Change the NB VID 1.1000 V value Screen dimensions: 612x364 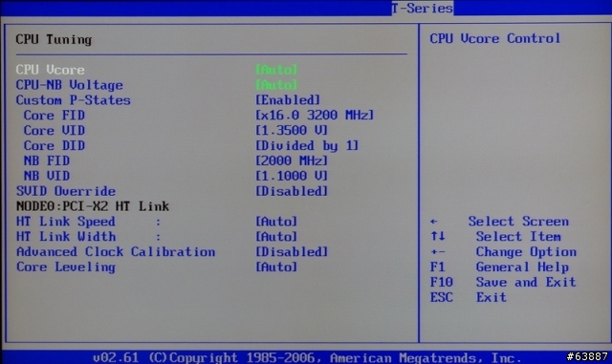click(x=292, y=177)
